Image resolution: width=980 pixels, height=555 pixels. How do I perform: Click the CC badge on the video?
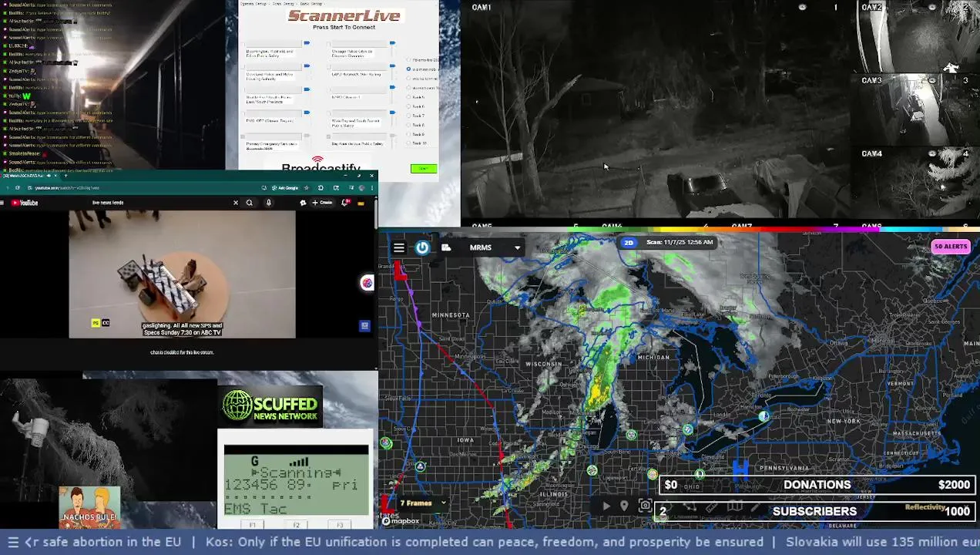[x=105, y=323]
